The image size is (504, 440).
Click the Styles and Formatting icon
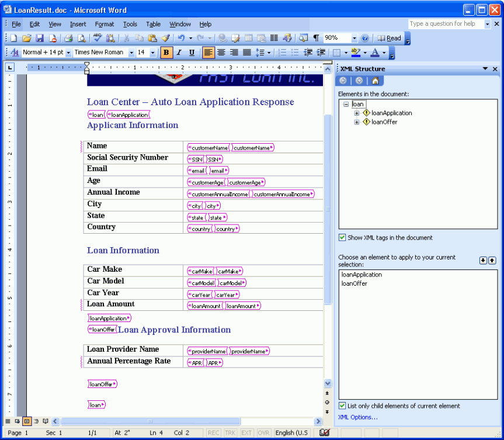15,53
